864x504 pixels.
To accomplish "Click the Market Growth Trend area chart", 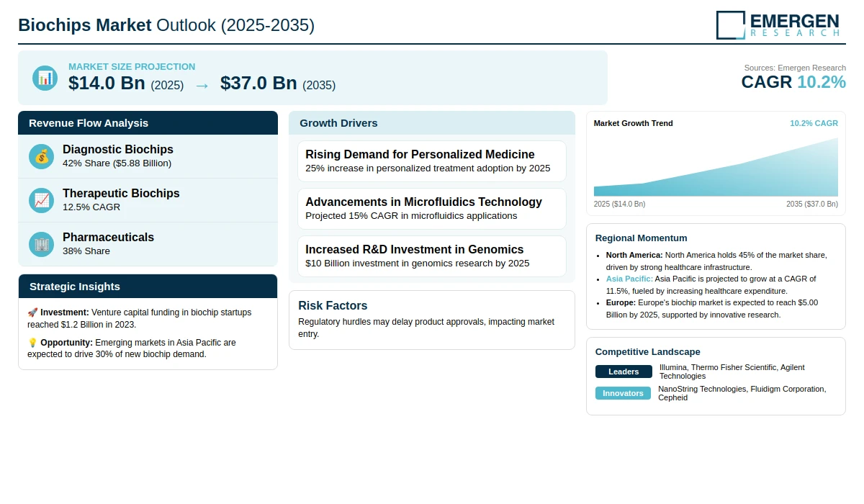I will (x=716, y=167).
